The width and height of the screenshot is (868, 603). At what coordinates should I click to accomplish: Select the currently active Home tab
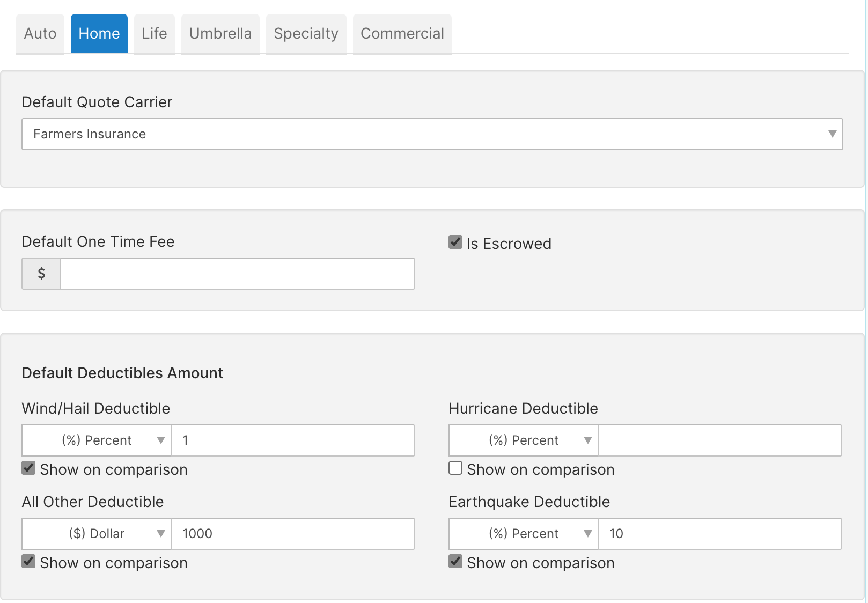pyautogui.click(x=99, y=33)
